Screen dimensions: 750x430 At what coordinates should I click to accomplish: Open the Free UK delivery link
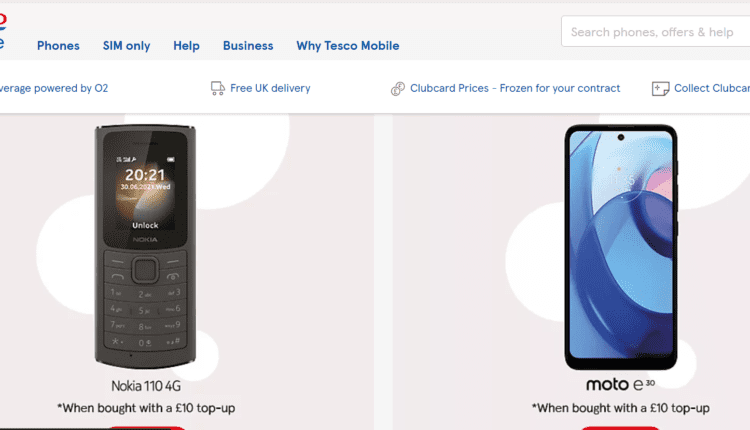[x=270, y=88]
